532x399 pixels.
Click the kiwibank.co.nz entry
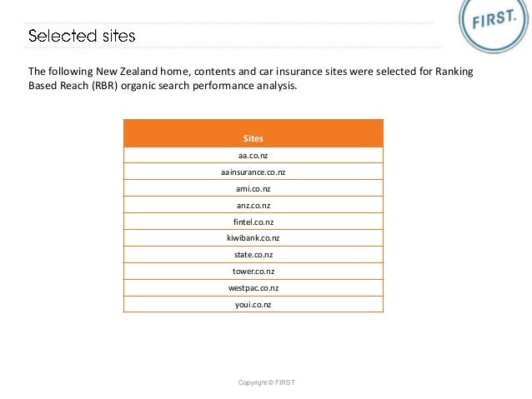(253, 238)
